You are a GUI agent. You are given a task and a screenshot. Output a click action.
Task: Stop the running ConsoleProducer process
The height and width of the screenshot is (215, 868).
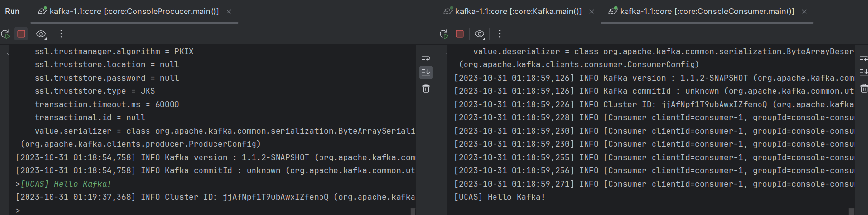21,34
